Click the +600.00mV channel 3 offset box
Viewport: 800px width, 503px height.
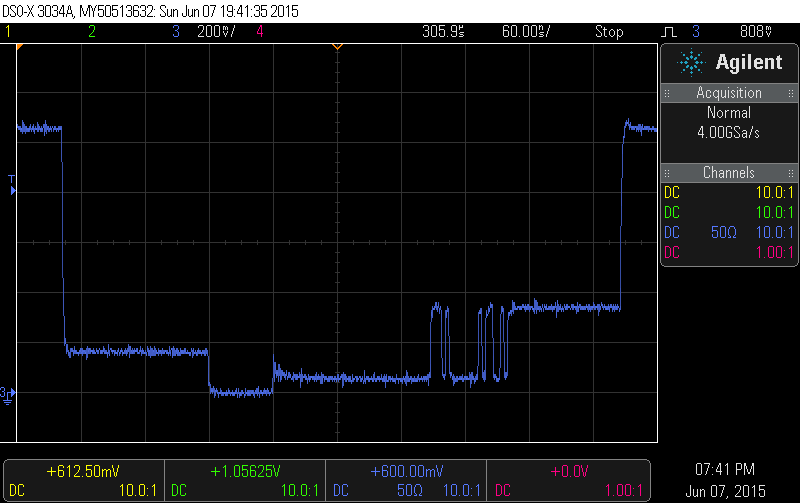(407, 471)
